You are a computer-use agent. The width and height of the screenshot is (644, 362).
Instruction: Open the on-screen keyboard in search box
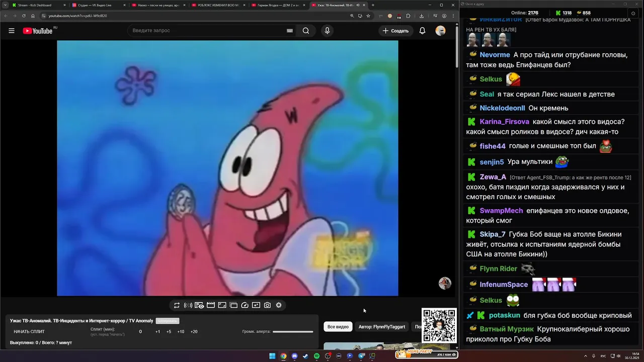(x=290, y=31)
